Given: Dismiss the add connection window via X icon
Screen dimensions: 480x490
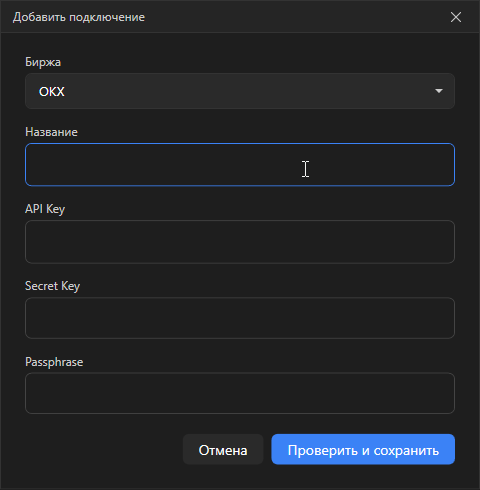Looking at the screenshot, I should 456,17.
